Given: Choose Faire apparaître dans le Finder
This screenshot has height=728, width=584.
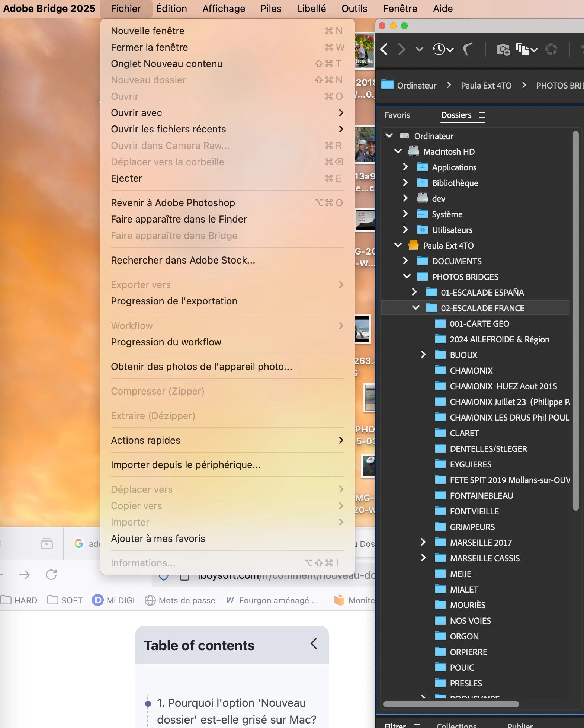Looking at the screenshot, I should [x=227, y=219].
